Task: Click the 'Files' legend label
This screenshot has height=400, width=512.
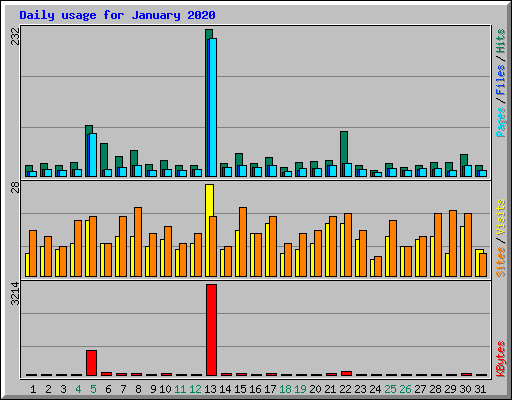Action: (500, 79)
